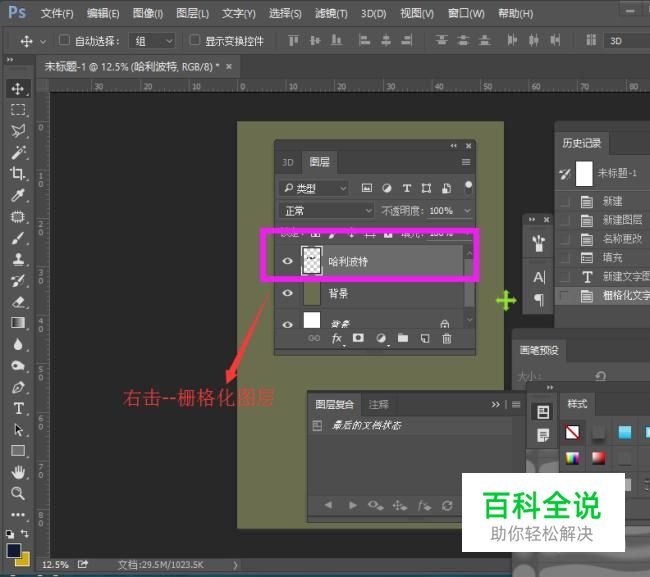
Task: Toggle history state box next to 名称更改
Action: click(x=564, y=239)
